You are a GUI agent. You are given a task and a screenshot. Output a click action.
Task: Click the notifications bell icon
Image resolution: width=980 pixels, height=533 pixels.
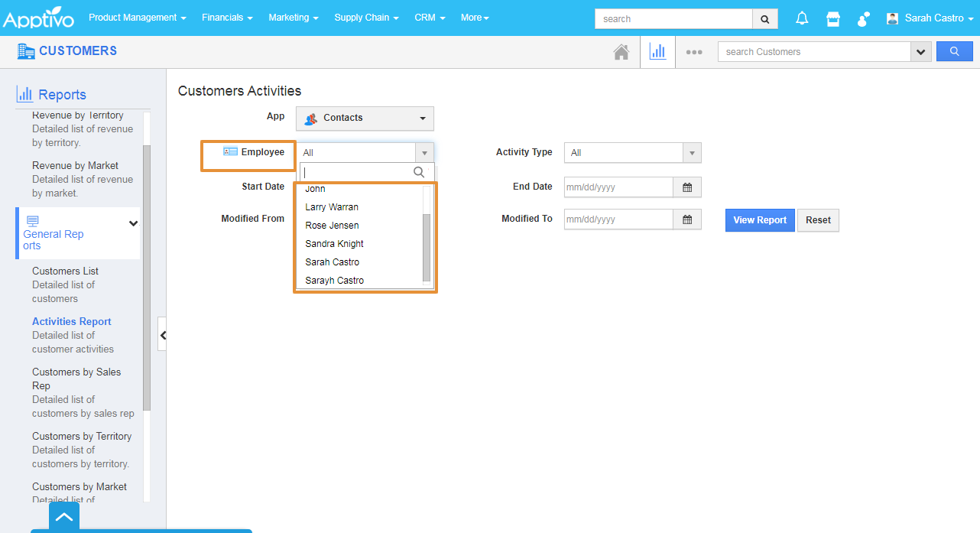pos(802,18)
